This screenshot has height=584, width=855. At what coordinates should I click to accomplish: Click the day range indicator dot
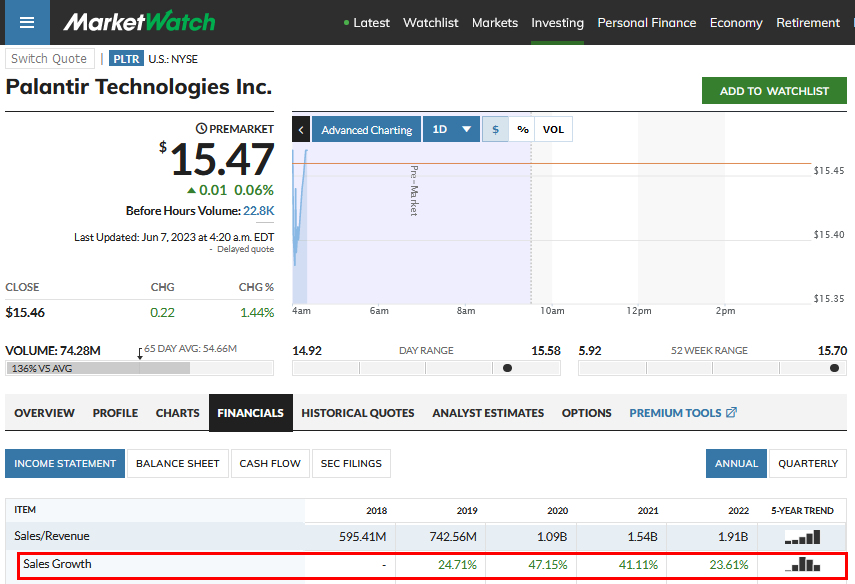pyautogui.click(x=507, y=368)
